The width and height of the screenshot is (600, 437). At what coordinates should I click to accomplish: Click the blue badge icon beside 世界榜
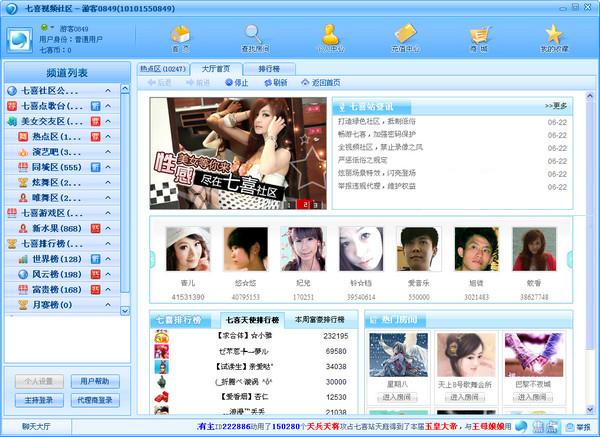point(95,259)
